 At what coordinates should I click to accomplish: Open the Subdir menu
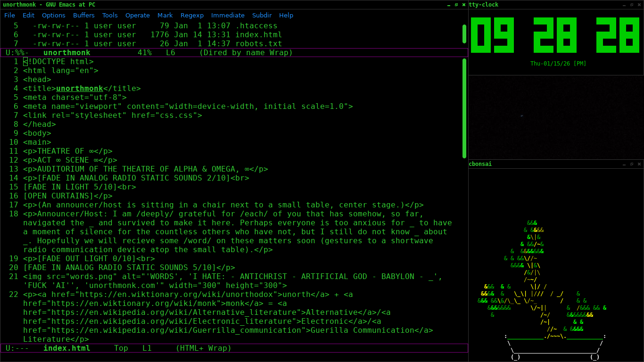point(262,15)
